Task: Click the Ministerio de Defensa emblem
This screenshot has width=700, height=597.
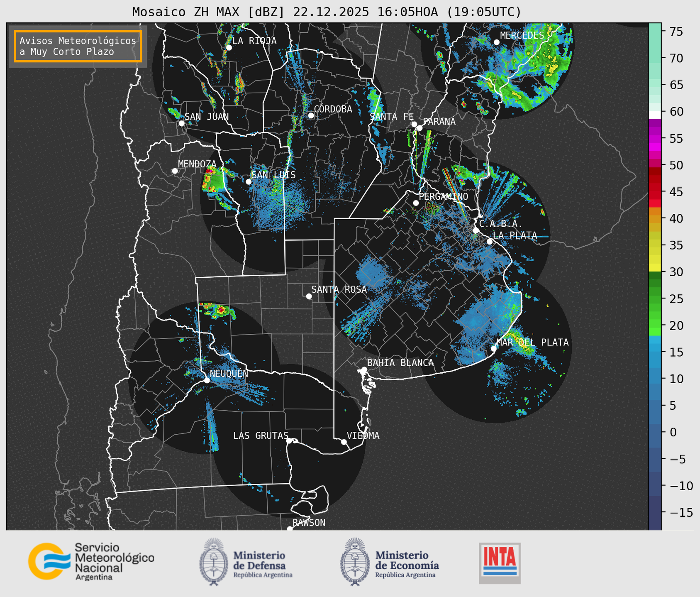Action: tap(214, 562)
